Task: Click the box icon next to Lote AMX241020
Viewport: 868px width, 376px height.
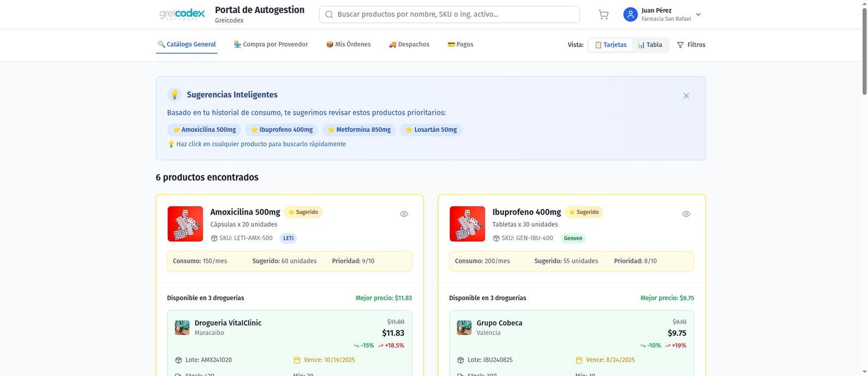Action: (178, 360)
